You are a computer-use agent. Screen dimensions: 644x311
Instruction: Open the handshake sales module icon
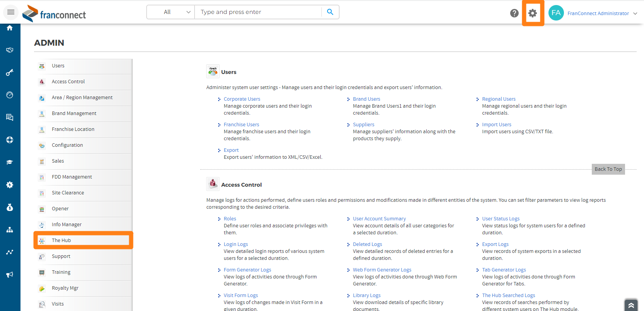click(10, 50)
